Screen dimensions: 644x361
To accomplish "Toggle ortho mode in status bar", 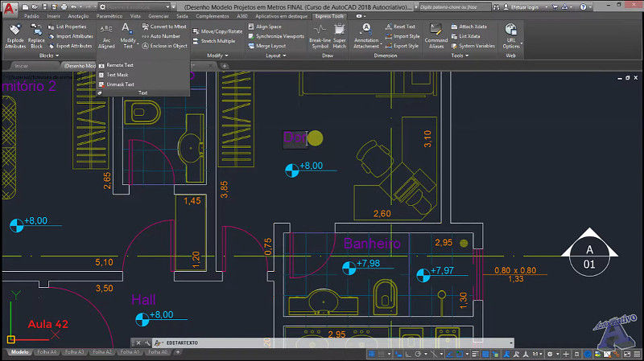I will pyautogui.click(x=408, y=354).
